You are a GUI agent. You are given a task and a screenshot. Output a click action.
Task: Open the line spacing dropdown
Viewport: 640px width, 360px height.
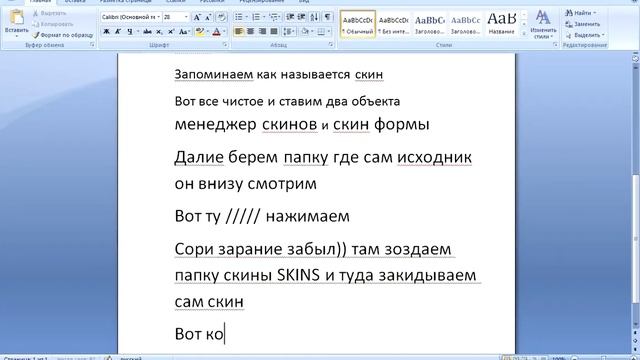coord(289,31)
